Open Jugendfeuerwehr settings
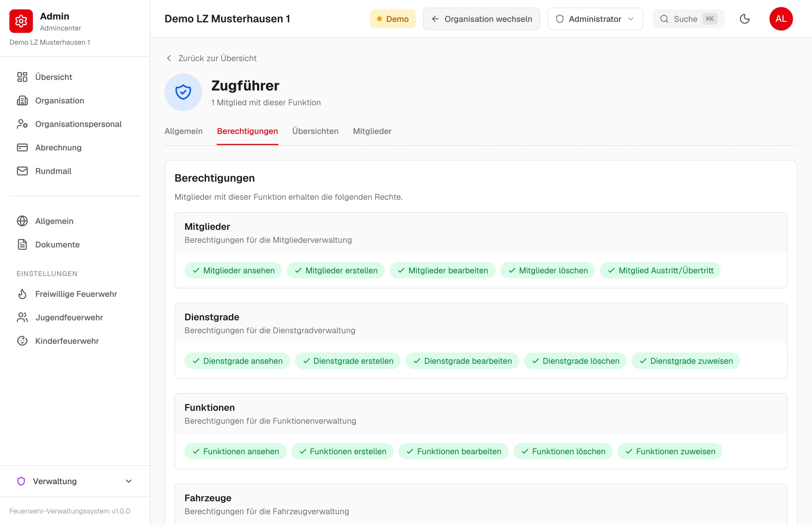 click(x=75, y=318)
